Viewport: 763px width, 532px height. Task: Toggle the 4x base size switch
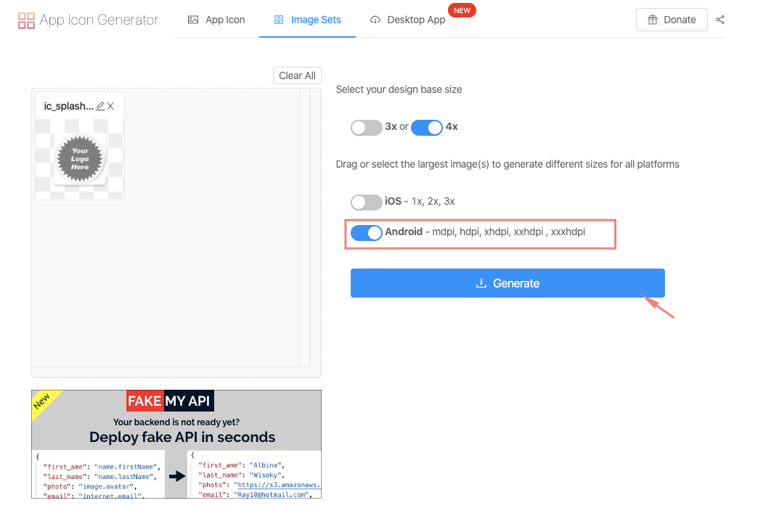(x=427, y=127)
